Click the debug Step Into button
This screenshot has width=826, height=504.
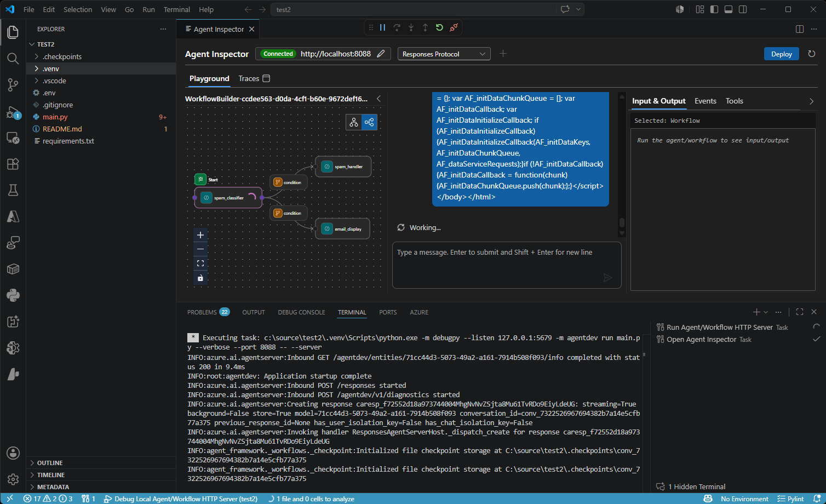pyautogui.click(x=411, y=27)
